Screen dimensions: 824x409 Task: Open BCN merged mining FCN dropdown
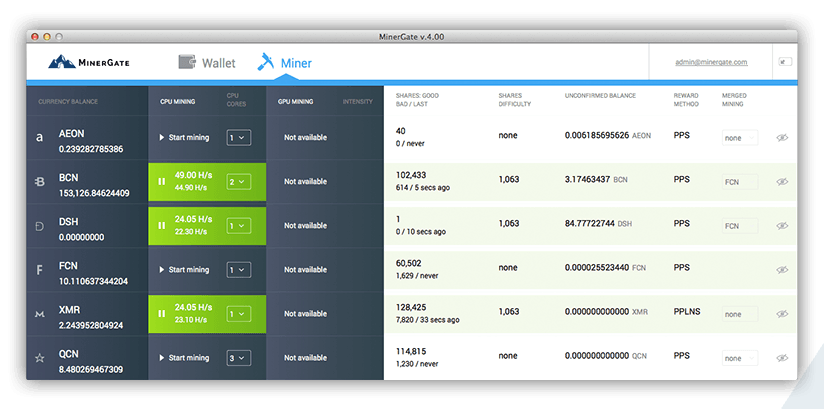tap(740, 182)
